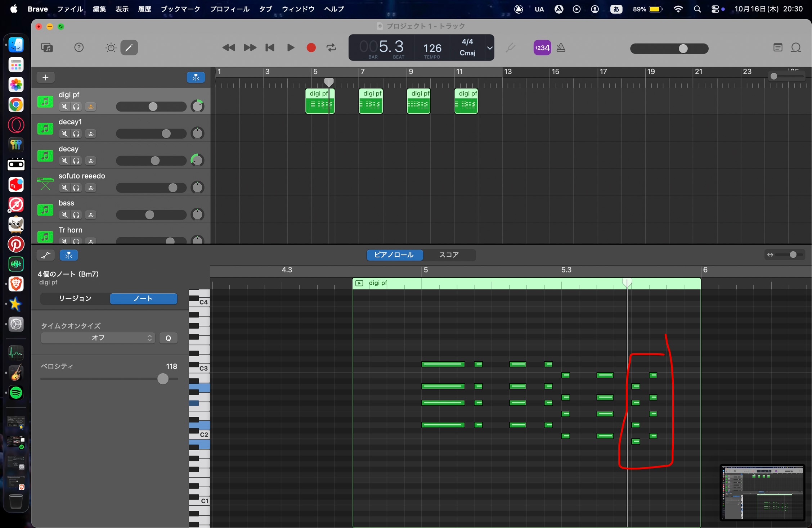Toggle the 1234 count-in button
812x528 pixels.
pos(542,48)
